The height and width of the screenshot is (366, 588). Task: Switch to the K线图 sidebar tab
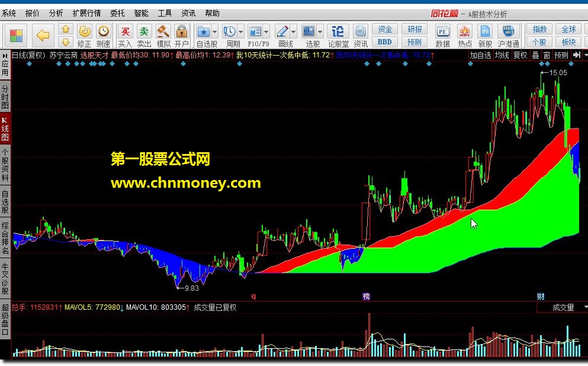[x=5, y=129]
